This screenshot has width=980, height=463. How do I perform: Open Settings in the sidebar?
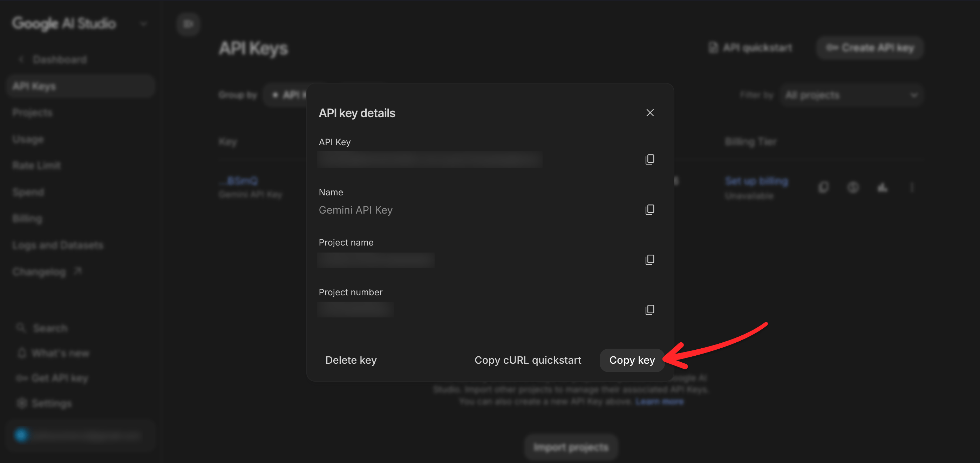tap(44, 403)
